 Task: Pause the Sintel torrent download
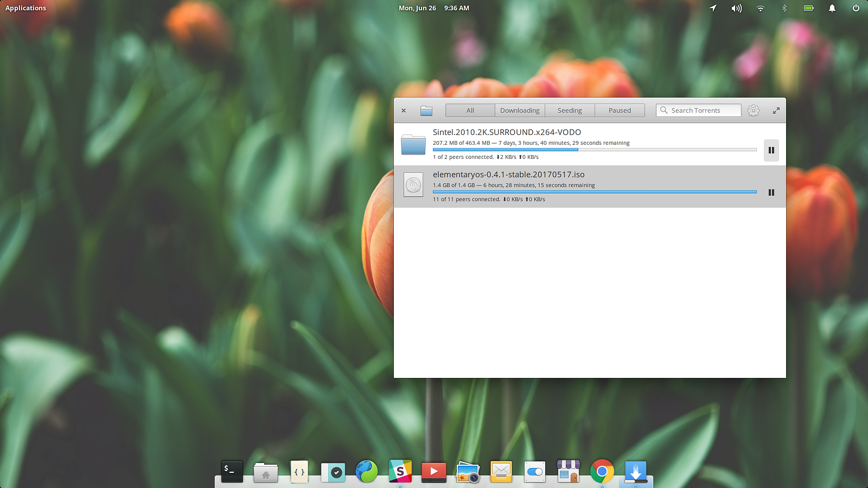coord(771,150)
